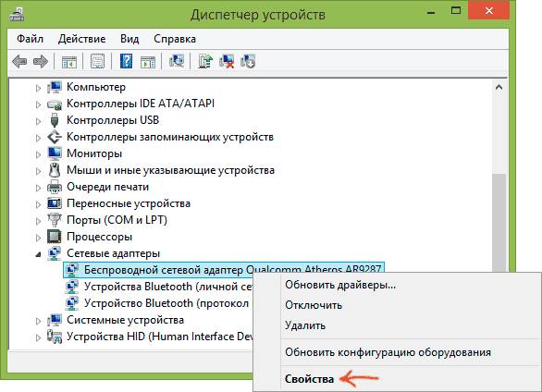The image size is (542, 392).
Task: Select the Системные устройства tree label
Action: [x=125, y=320]
